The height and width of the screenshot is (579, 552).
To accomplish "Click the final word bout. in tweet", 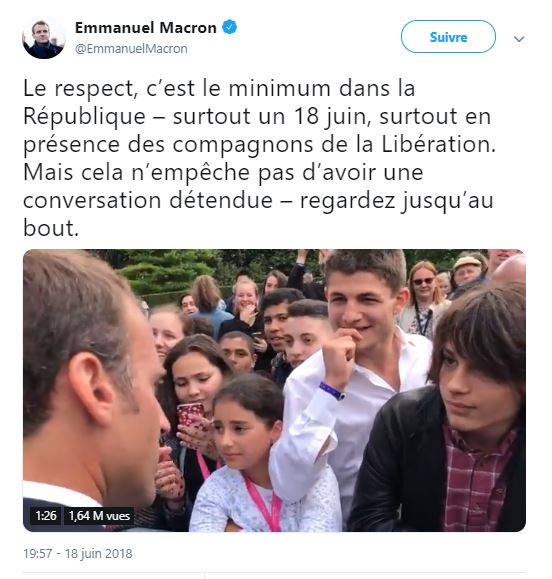I will click(x=51, y=228).
